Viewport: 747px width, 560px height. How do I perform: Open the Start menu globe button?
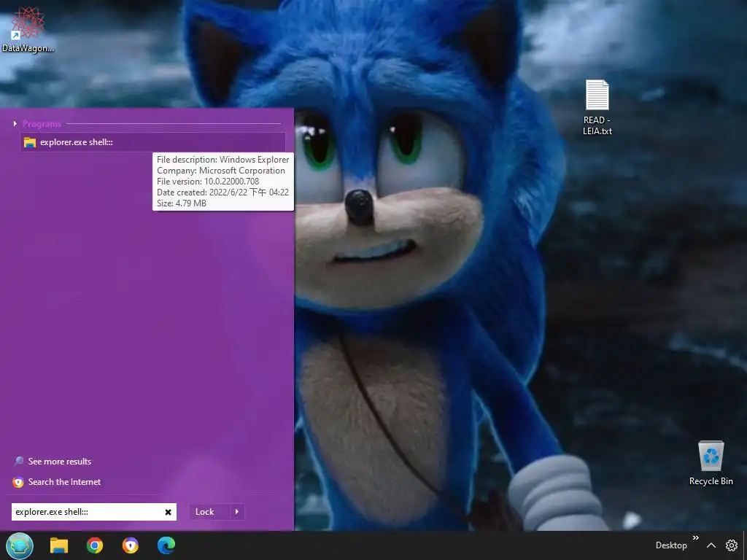pyautogui.click(x=20, y=545)
